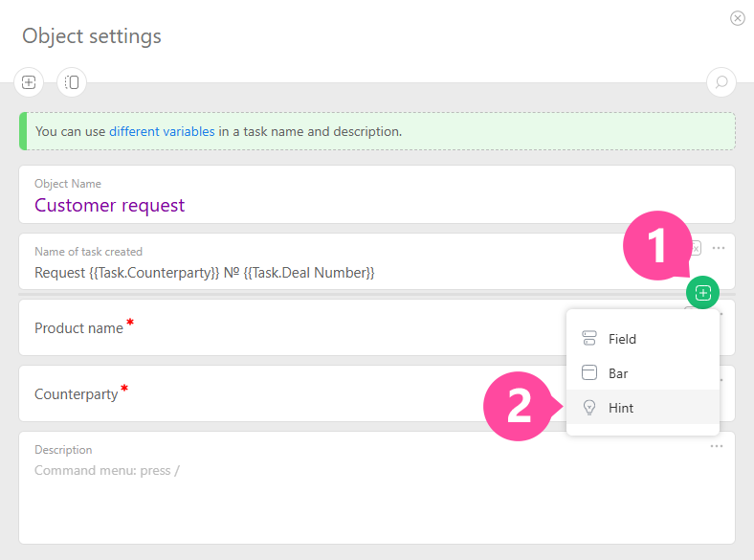Choose Field from the add menu

click(x=622, y=339)
